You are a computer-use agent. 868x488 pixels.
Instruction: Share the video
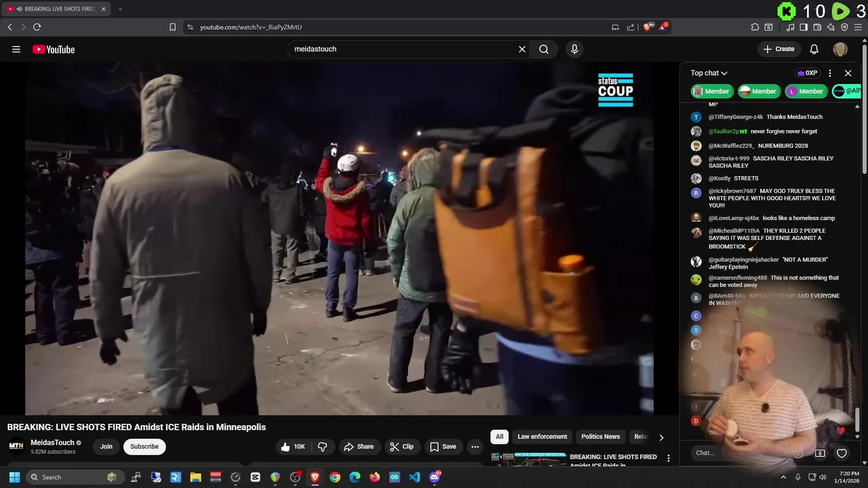pos(359,447)
